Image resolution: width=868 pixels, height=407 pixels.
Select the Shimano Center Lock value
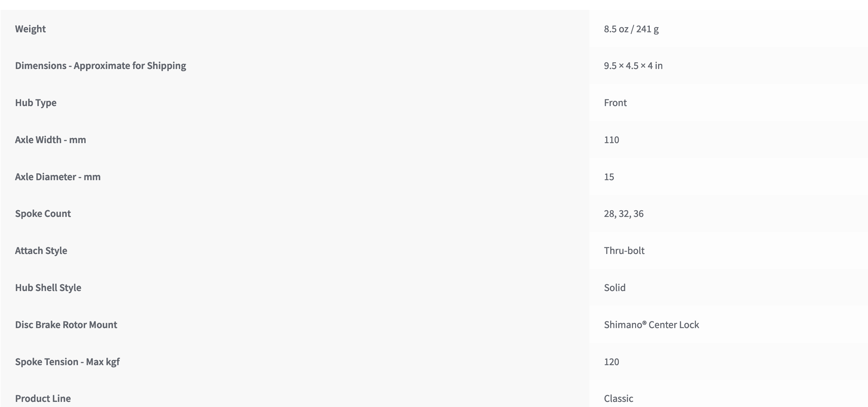(x=651, y=325)
